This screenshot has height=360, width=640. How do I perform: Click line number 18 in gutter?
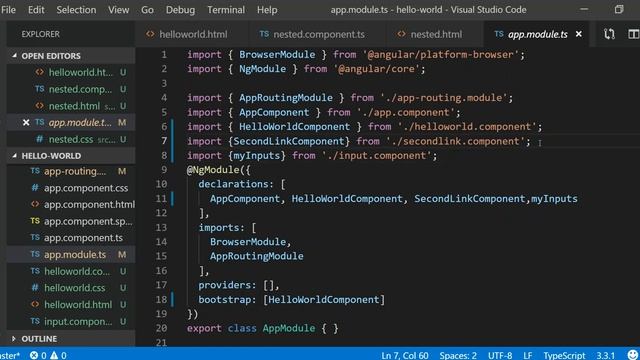pyautogui.click(x=161, y=299)
